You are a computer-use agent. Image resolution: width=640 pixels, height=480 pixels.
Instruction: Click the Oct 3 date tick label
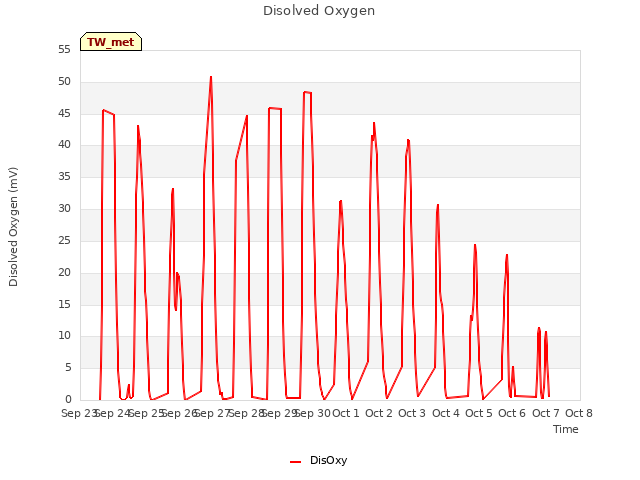click(412, 413)
